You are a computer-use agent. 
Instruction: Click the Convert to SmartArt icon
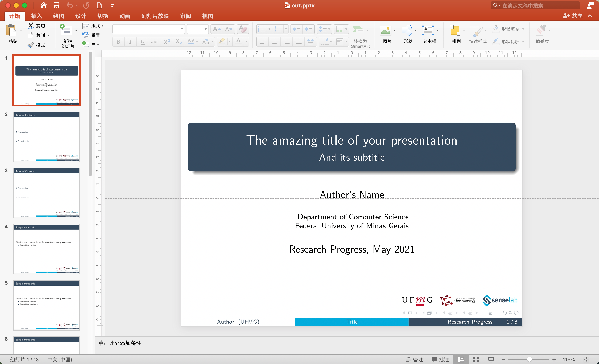[x=358, y=31]
